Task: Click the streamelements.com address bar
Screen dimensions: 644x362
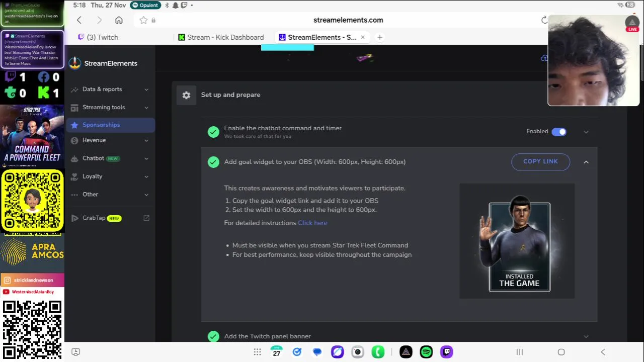Action: coord(348,20)
